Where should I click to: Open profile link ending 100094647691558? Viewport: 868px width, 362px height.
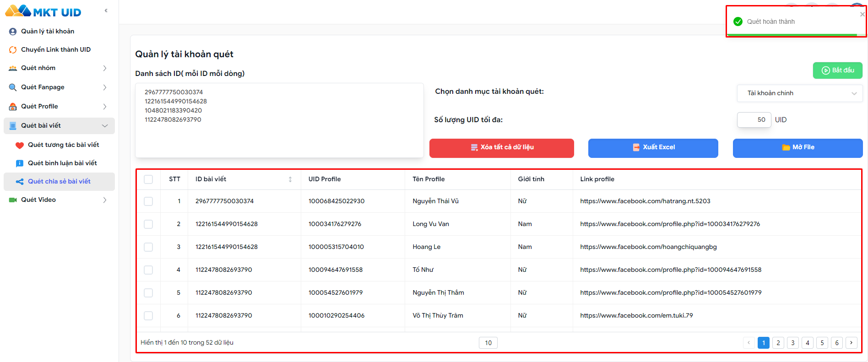pos(671,270)
